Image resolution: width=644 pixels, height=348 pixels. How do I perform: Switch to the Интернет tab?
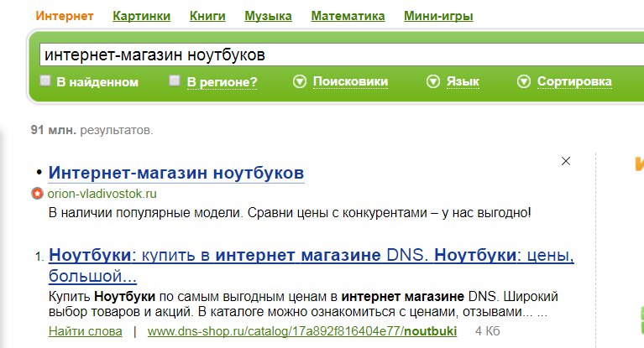(65, 16)
